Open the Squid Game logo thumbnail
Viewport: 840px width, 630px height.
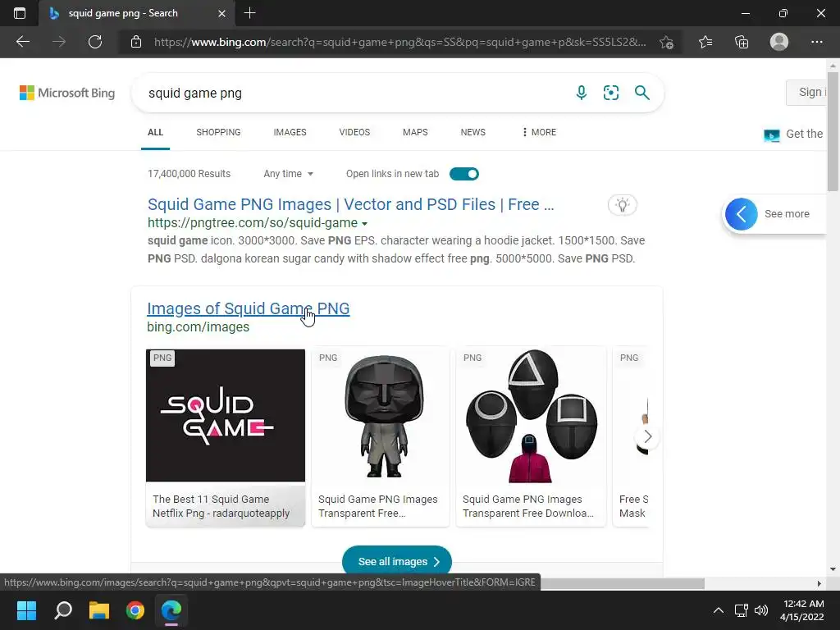pyautogui.click(x=226, y=415)
